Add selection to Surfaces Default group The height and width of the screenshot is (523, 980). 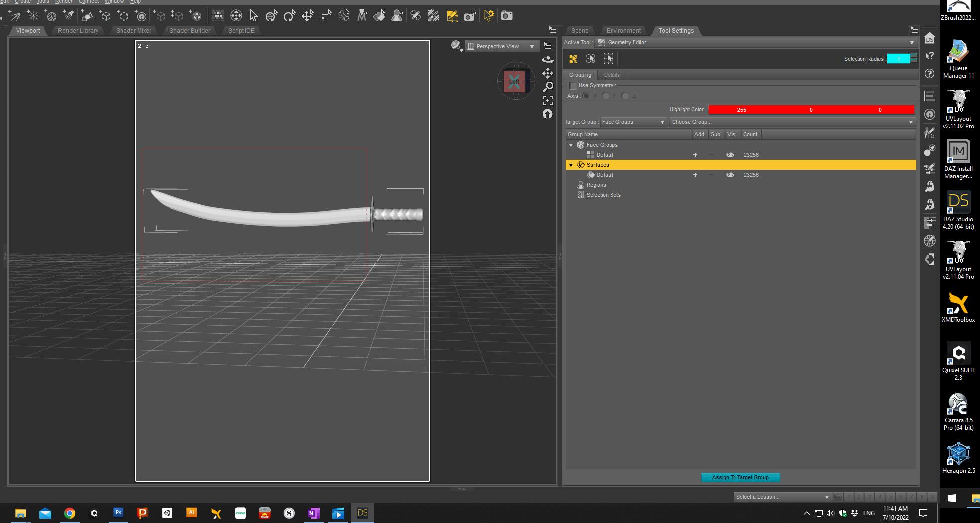click(x=695, y=175)
